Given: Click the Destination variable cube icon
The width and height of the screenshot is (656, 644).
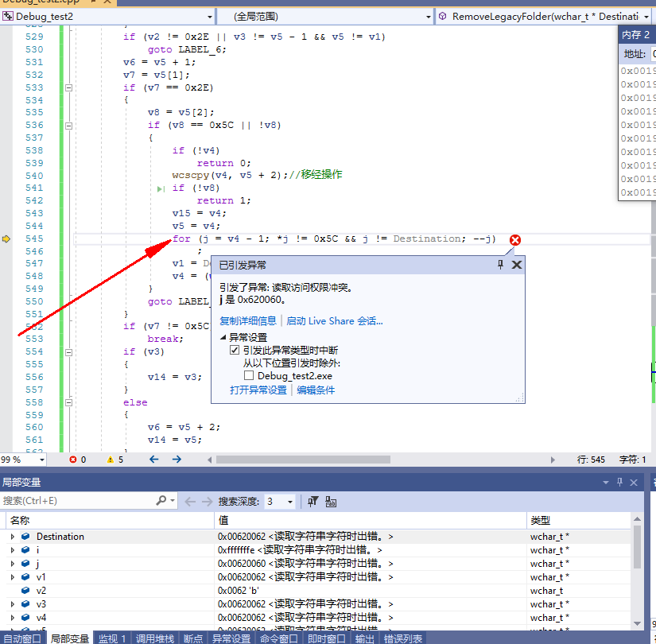Looking at the screenshot, I should click(25, 536).
